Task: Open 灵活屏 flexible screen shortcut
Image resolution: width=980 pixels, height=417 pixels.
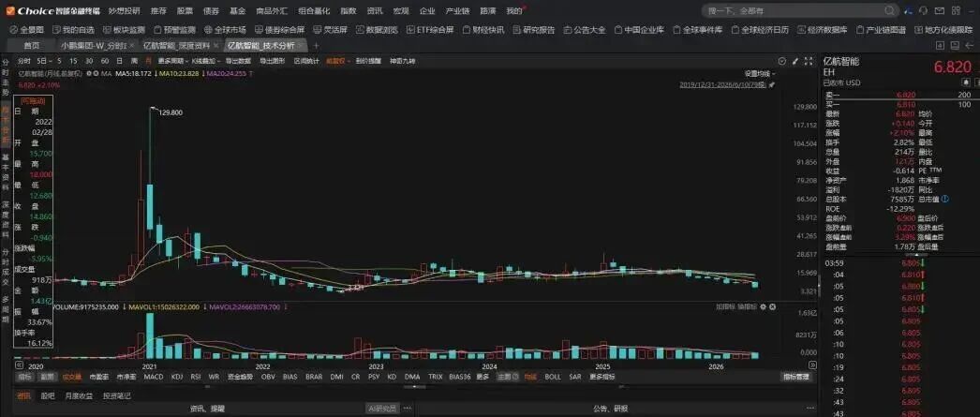Action: (x=330, y=29)
